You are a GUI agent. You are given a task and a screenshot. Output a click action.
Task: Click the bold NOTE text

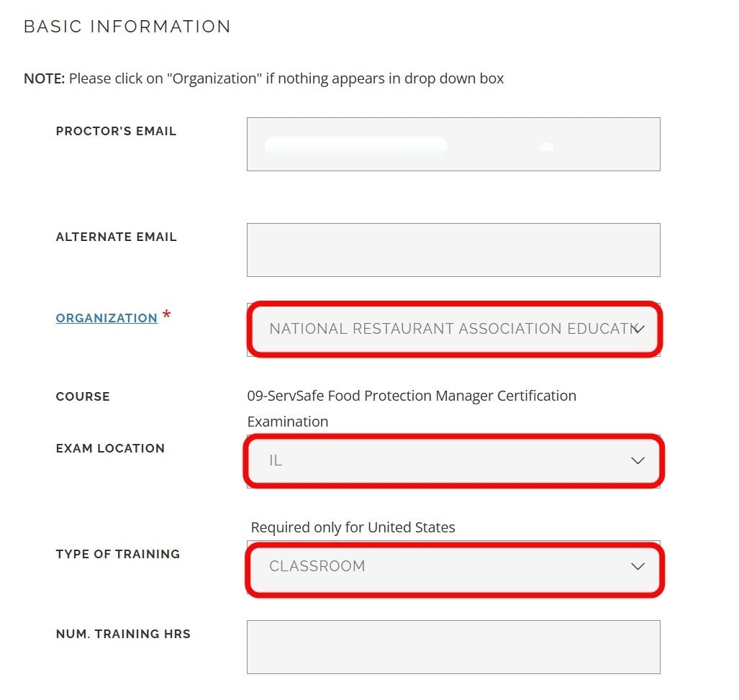coord(45,78)
